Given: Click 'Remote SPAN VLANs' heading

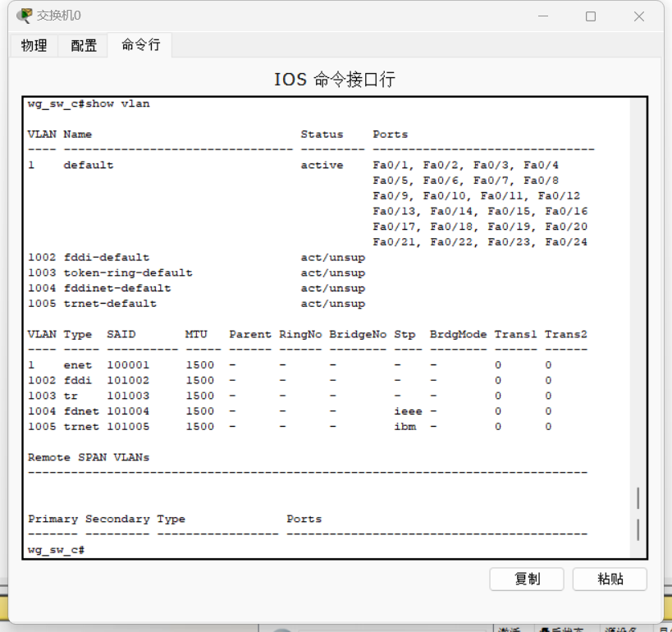Looking at the screenshot, I should [x=89, y=457].
